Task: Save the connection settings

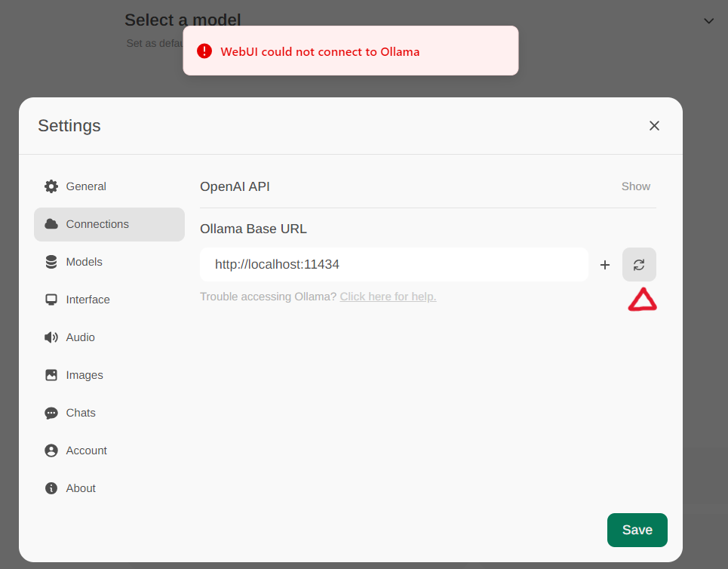Action: tap(637, 530)
